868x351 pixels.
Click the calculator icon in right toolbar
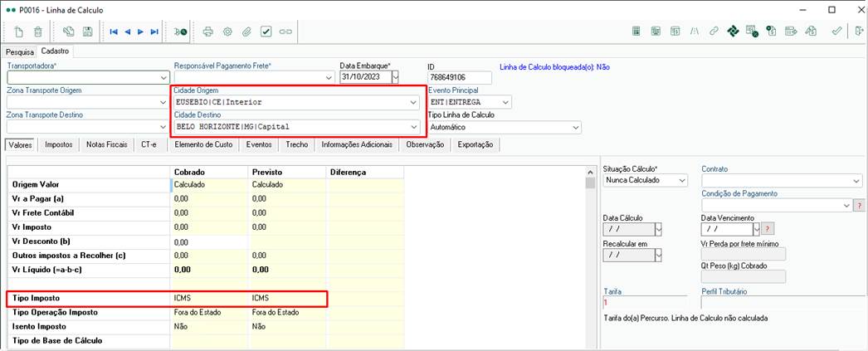636,32
